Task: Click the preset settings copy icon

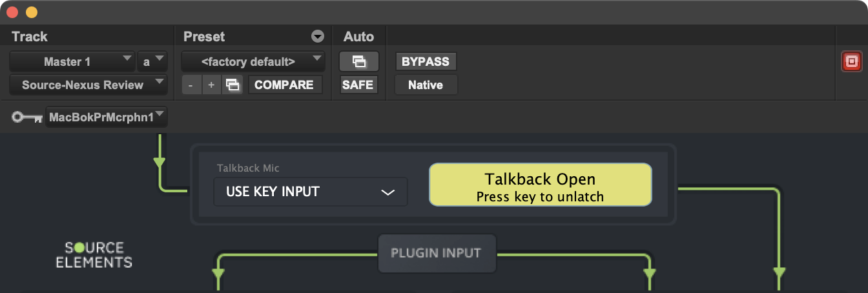Action: coord(232,85)
